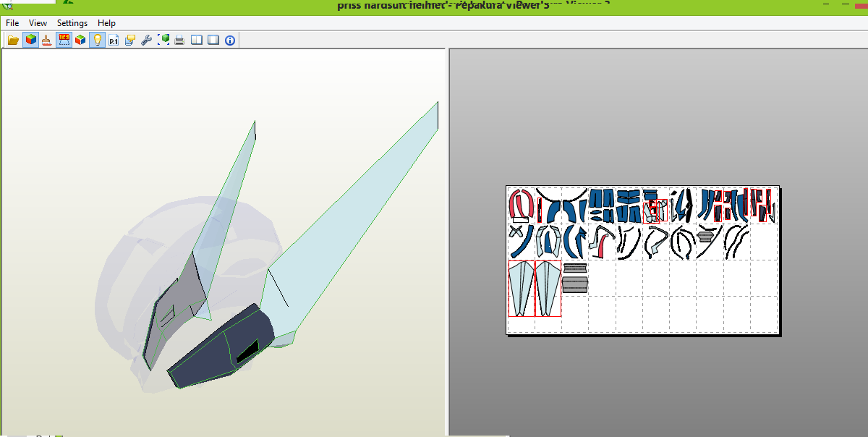This screenshot has width=868, height=437.
Task: Open the blue info about icon
Action: tap(230, 41)
